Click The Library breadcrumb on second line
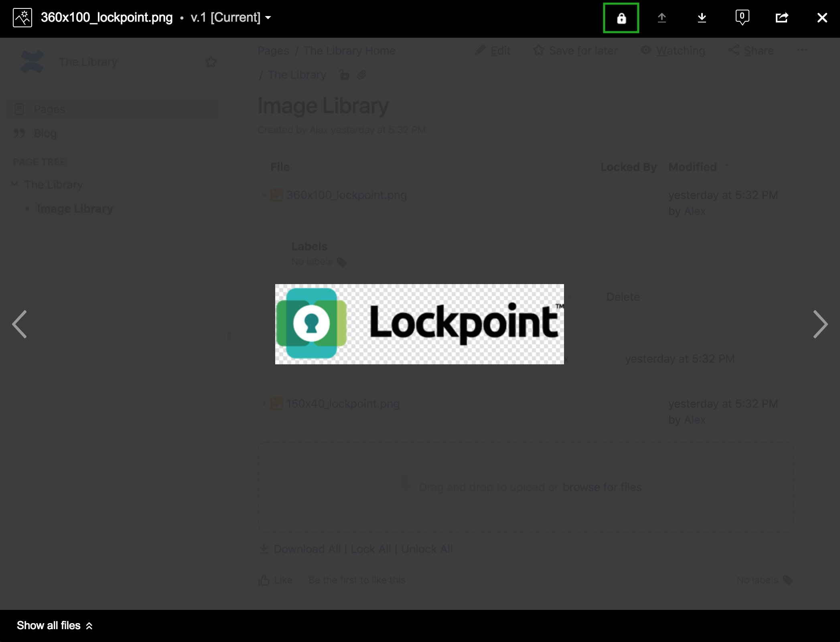This screenshot has height=642, width=840. [x=297, y=75]
